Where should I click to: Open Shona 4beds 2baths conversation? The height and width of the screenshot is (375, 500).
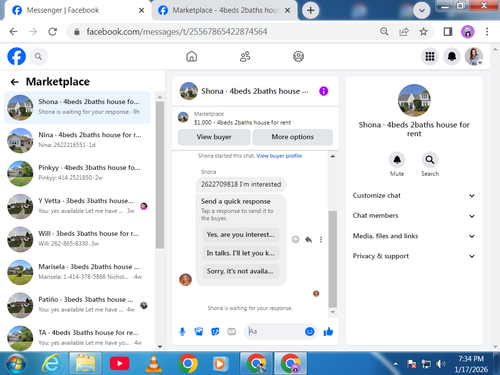click(x=77, y=107)
